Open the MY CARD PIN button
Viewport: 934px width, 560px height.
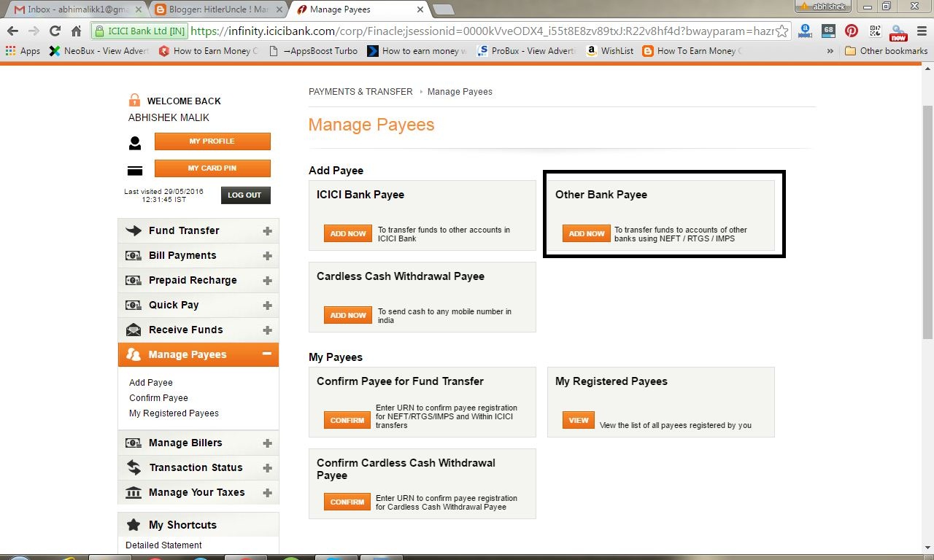pos(212,168)
